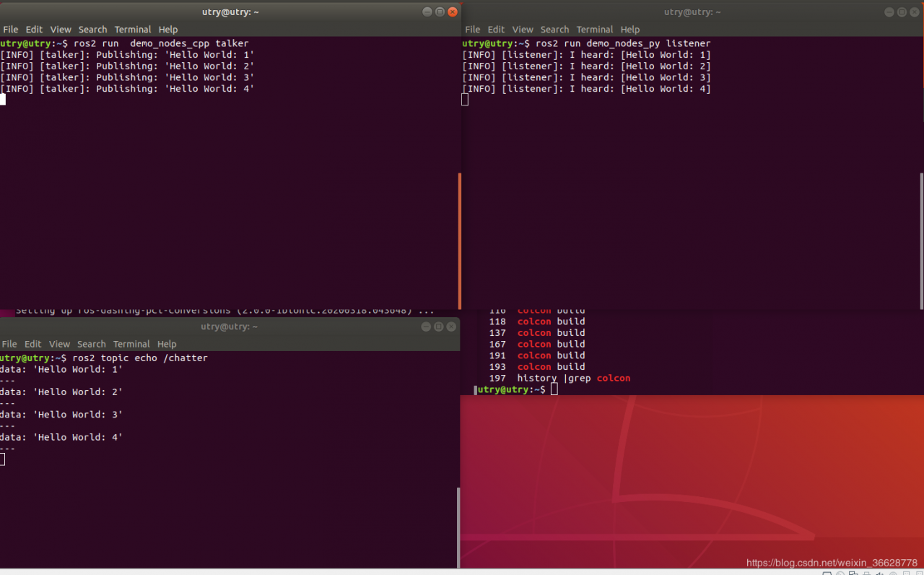Close the listener terminal window
This screenshot has width=924, height=575.
915,12
